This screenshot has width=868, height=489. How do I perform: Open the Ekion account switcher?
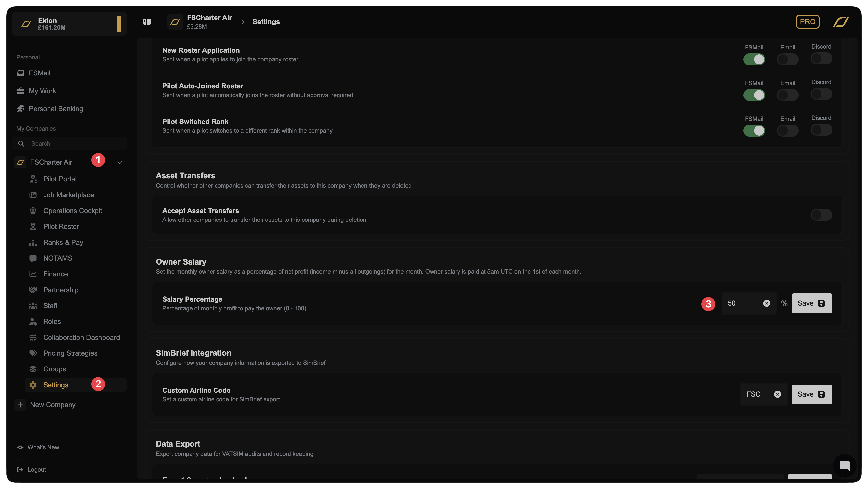coord(69,24)
